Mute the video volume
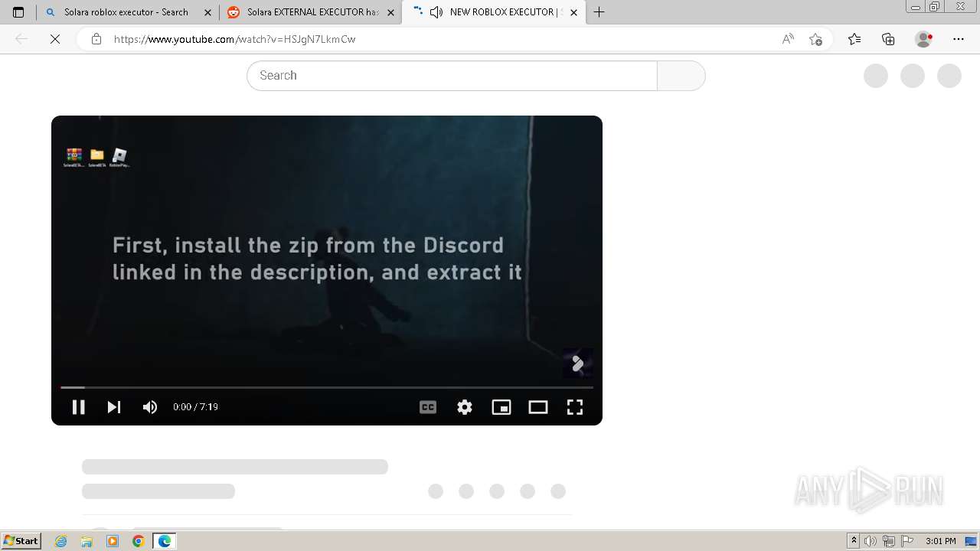This screenshot has height=551, width=980. [150, 407]
